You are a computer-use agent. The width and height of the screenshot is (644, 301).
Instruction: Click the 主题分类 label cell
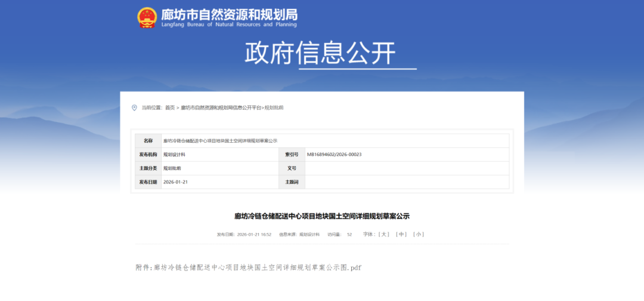coord(148,168)
